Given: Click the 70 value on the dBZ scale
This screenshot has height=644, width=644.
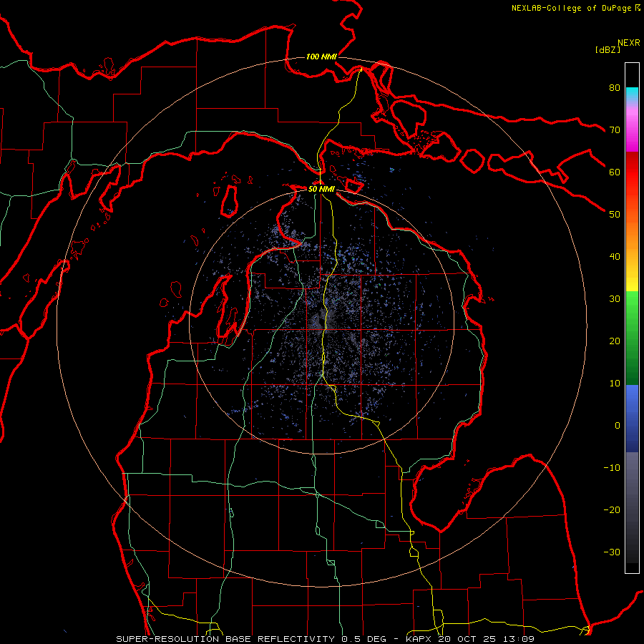Looking at the screenshot, I should 615,130.
